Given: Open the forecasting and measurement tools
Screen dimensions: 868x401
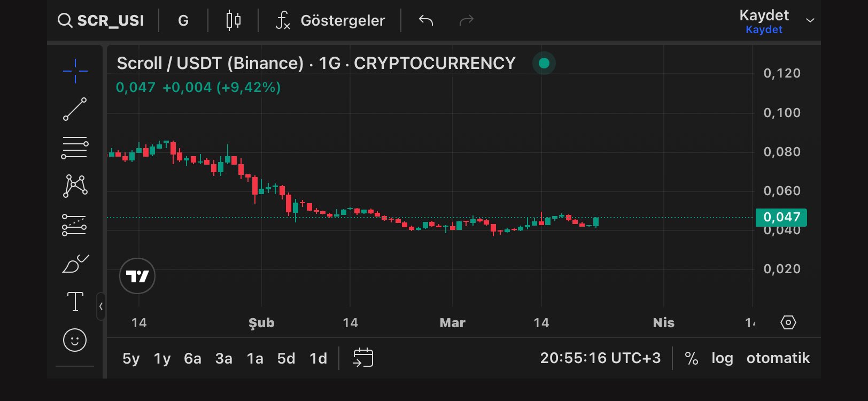Looking at the screenshot, I should 75,225.
